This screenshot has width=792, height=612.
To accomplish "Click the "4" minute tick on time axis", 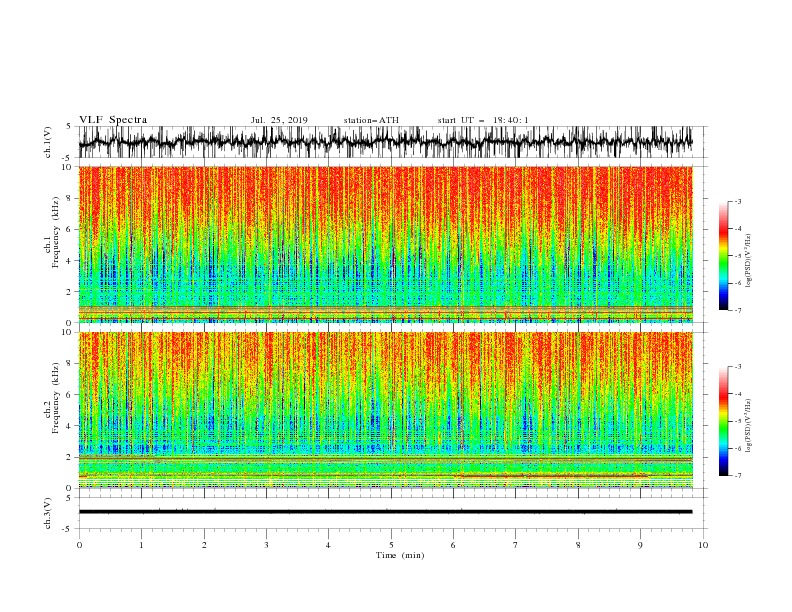I will (x=328, y=545).
